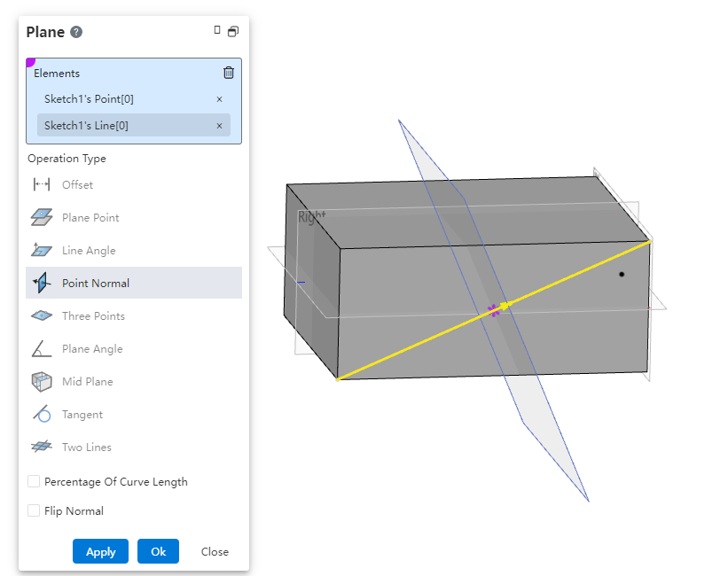Click the Mid Plane icon
Viewport: 728px width, 576px height.
click(x=42, y=382)
